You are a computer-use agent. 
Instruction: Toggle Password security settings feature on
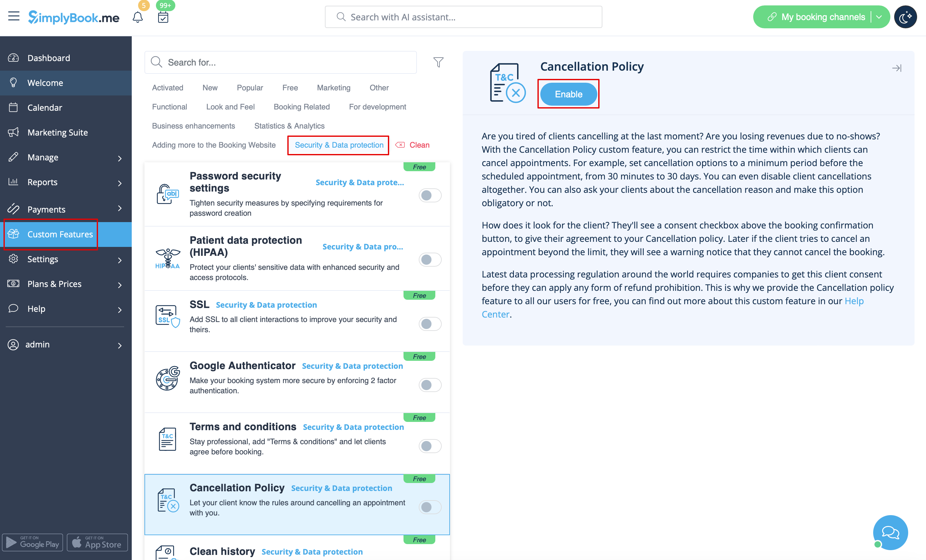tap(430, 195)
